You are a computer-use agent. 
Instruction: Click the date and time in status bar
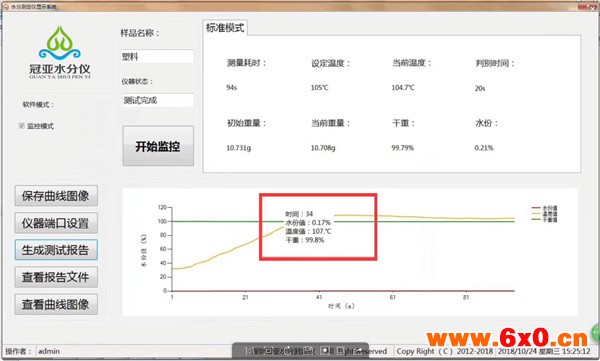(544, 351)
